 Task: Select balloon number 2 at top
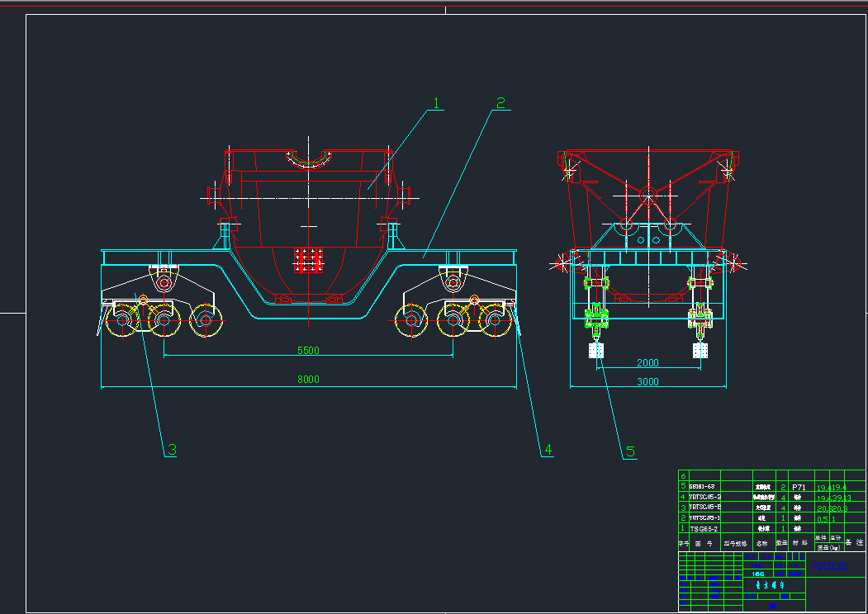[500, 103]
